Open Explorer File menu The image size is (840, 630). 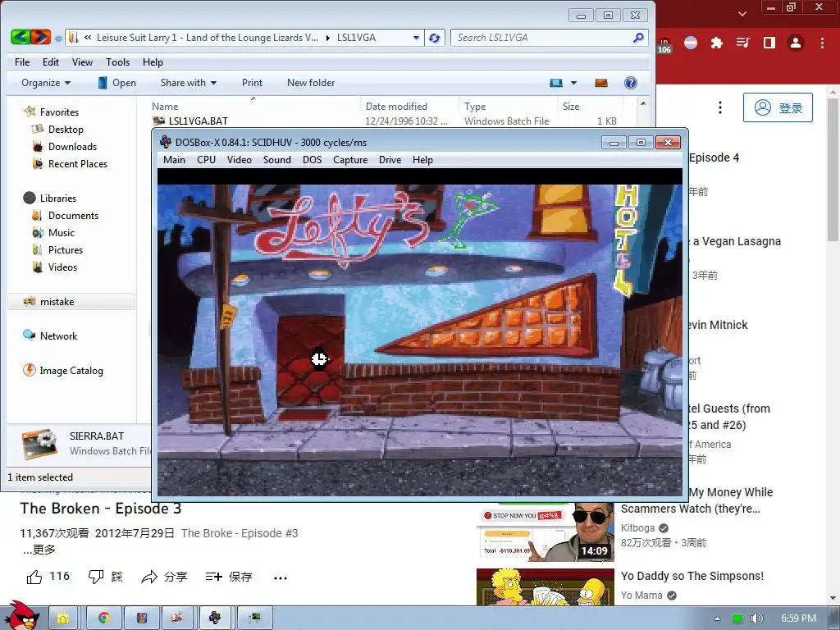point(22,62)
